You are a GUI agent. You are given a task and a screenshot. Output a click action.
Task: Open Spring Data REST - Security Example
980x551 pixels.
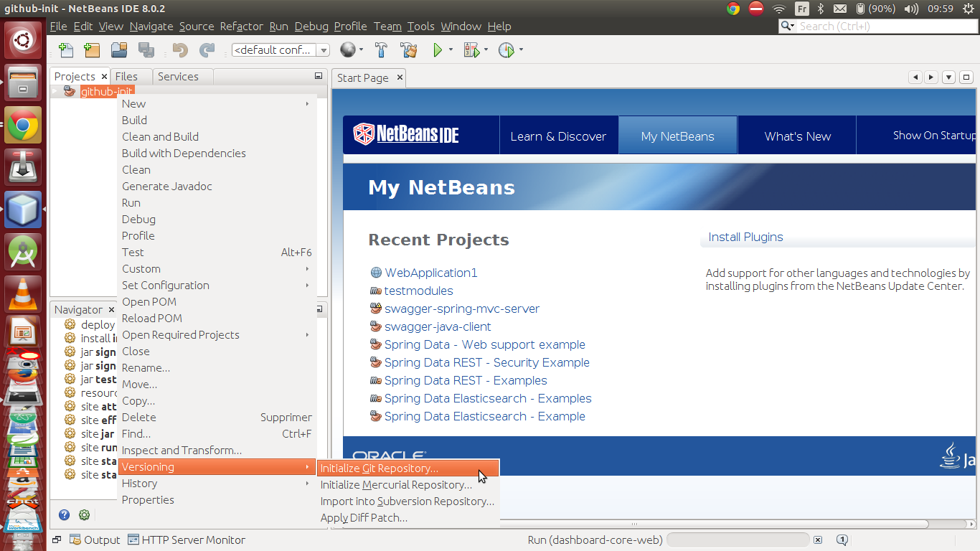[486, 362]
